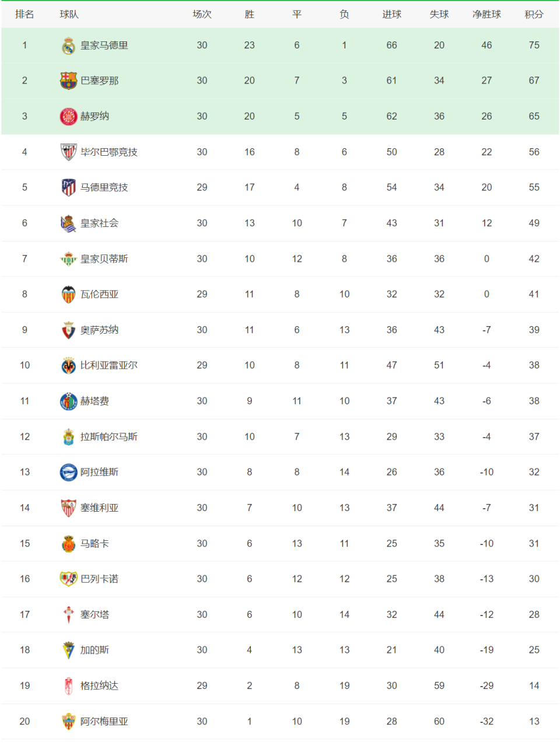Open the 皇家贝蒂斯 team name
This screenshot has width=560, height=752.
[x=104, y=258]
